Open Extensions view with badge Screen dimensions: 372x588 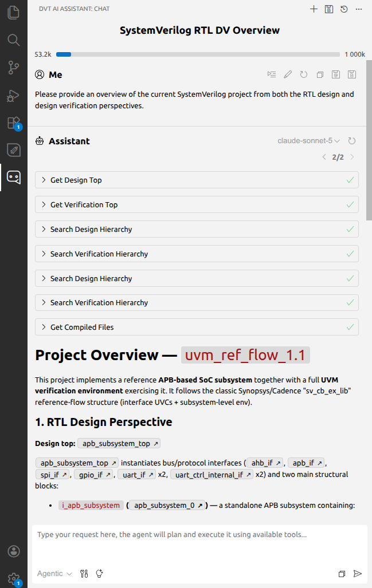click(x=14, y=123)
